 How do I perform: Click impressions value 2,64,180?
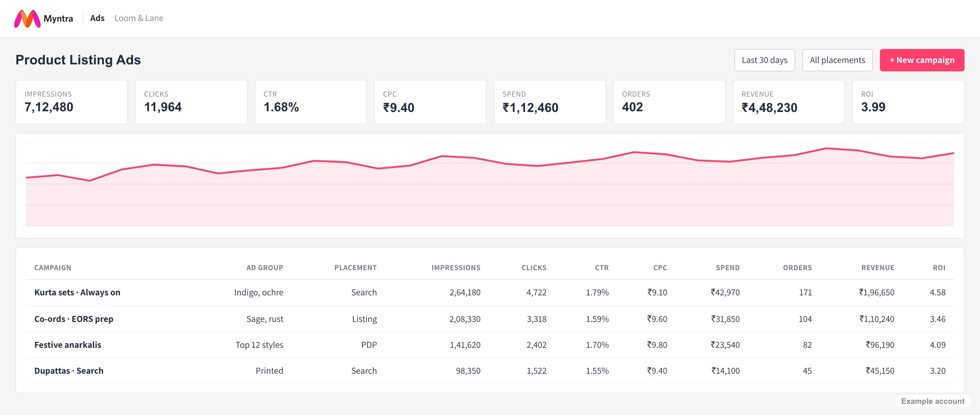[465, 292]
